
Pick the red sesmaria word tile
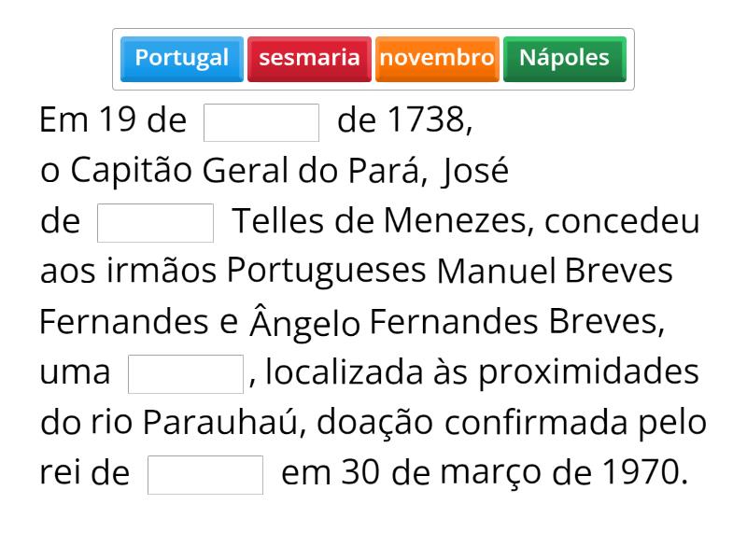click(x=309, y=58)
